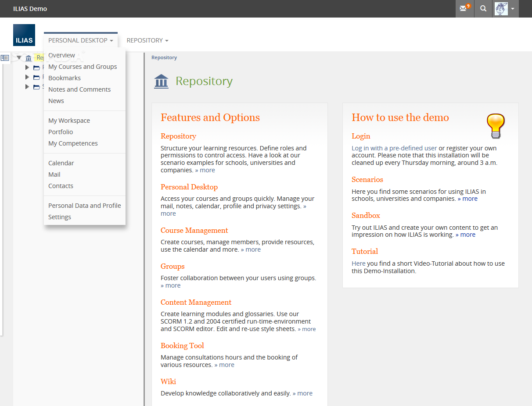Open 'more' link under Content Management
Image resolution: width=532 pixels, height=406 pixels.
tap(307, 329)
